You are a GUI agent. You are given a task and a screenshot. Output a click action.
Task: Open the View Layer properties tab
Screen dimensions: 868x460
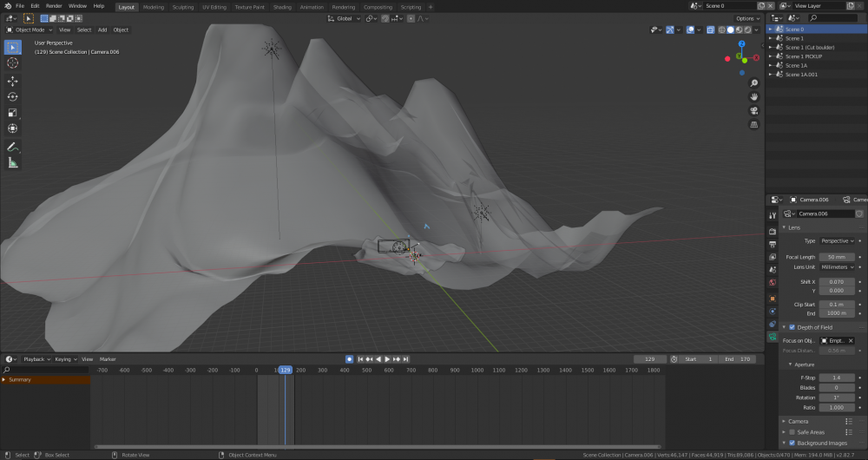click(x=773, y=257)
